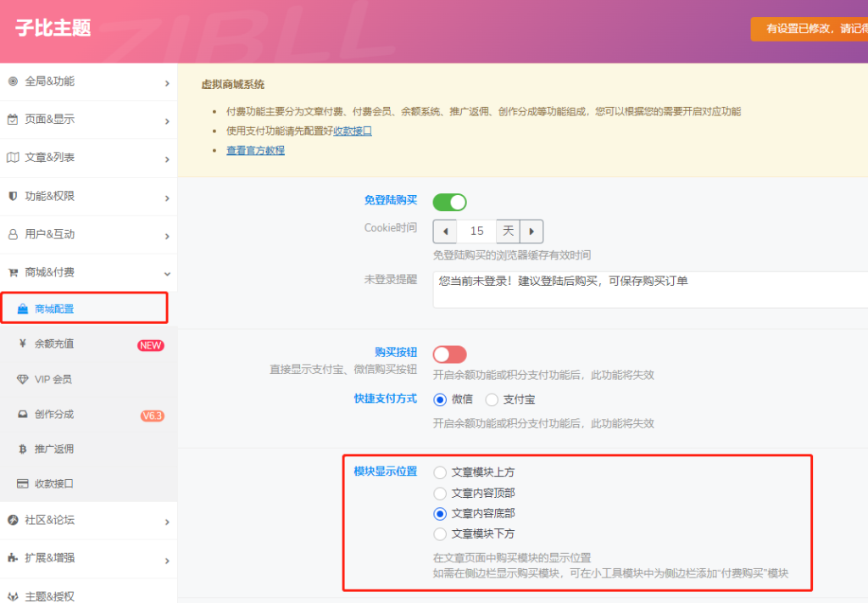The height and width of the screenshot is (603, 868).
Task: Select 微信 as quick payment method
Action: pos(440,399)
